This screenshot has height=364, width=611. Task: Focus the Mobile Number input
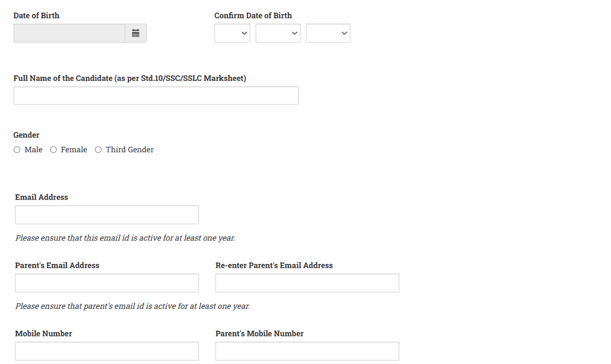(x=107, y=351)
